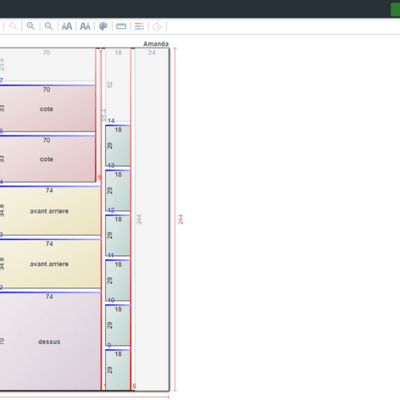Select the lower avant arriere panel
This screenshot has width=400, height=400.
pos(50,264)
